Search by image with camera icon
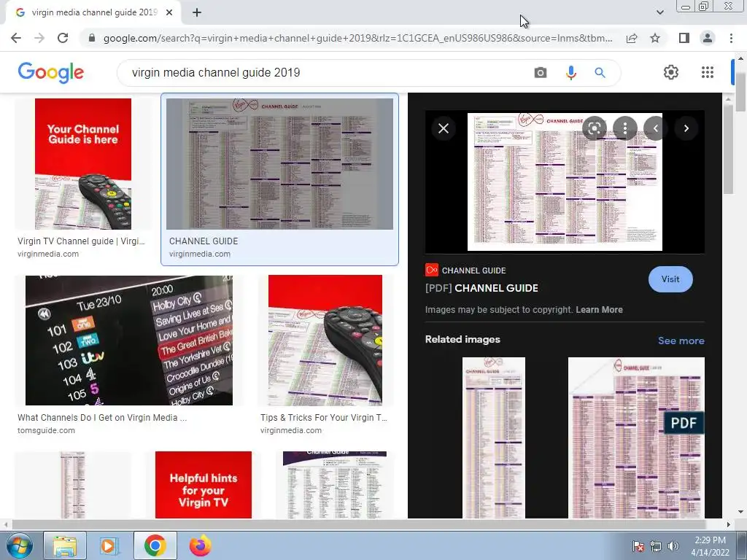This screenshot has height=560, width=747. (541, 73)
